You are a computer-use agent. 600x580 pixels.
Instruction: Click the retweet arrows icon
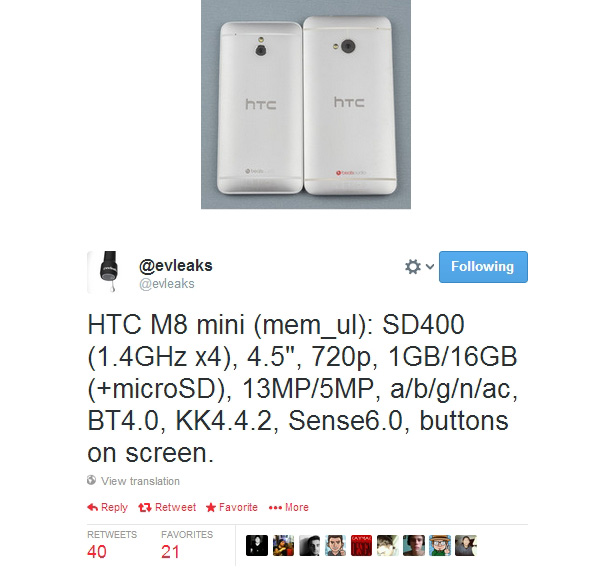pyautogui.click(x=145, y=507)
